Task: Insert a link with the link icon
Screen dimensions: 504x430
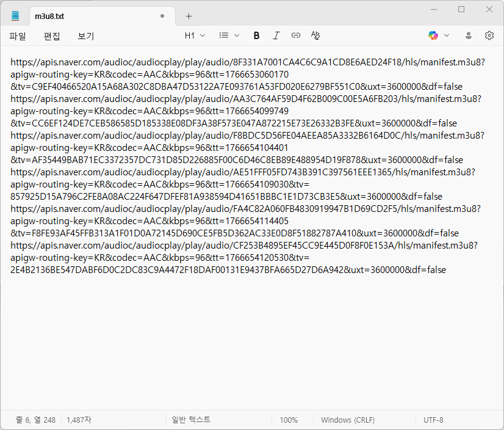Action: pyautogui.click(x=296, y=35)
